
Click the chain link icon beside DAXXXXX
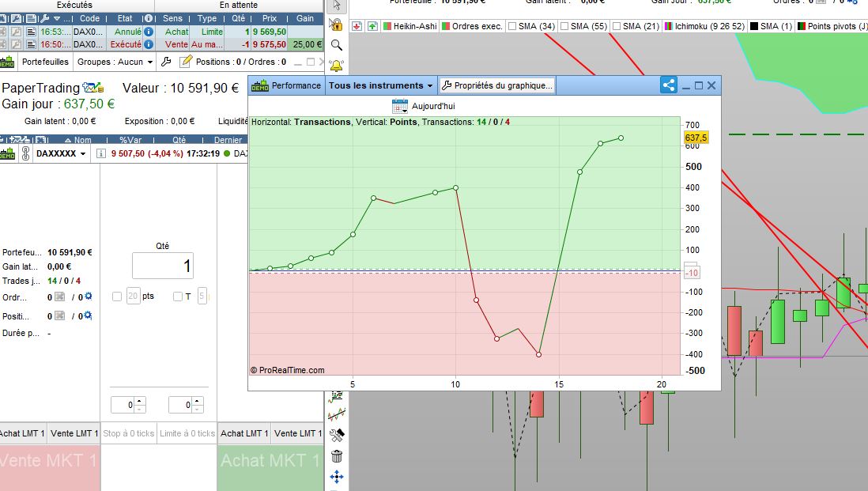(25, 153)
